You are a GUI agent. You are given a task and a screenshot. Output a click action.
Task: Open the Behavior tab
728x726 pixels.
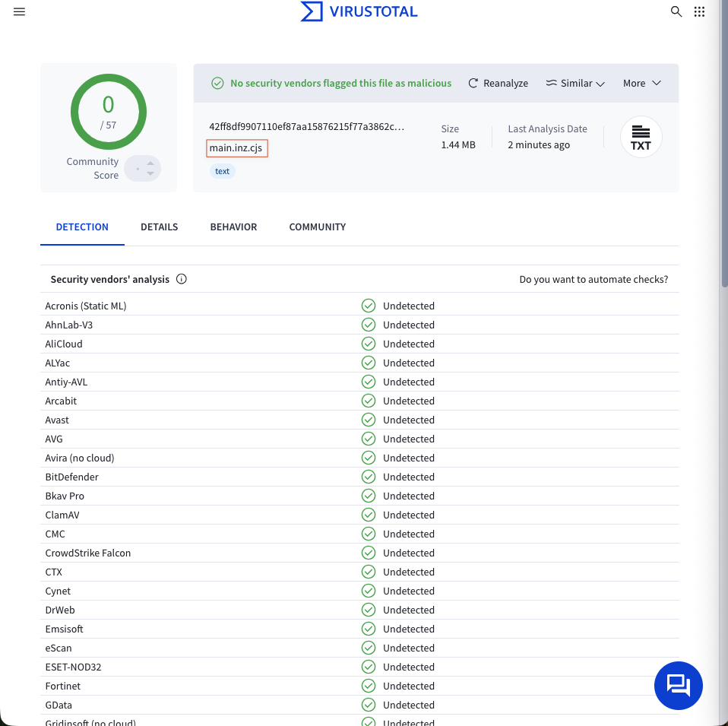pyautogui.click(x=233, y=227)
